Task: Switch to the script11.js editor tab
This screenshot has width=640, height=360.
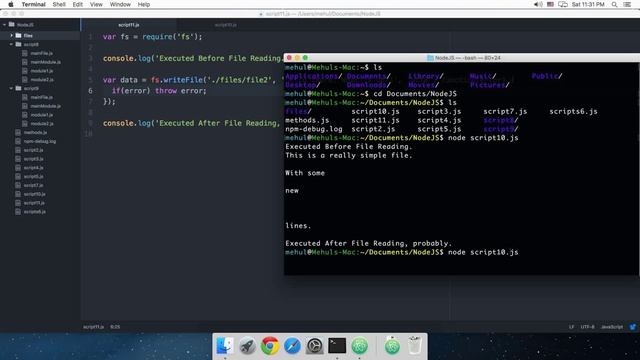Action: pos(129,25)
